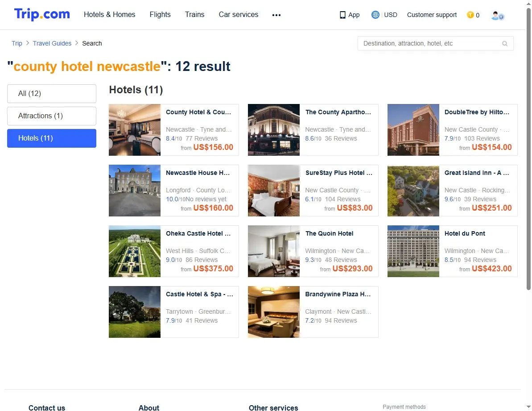Open DoubleTree by Hilton hotel thumbnail

tap(413, 130)
